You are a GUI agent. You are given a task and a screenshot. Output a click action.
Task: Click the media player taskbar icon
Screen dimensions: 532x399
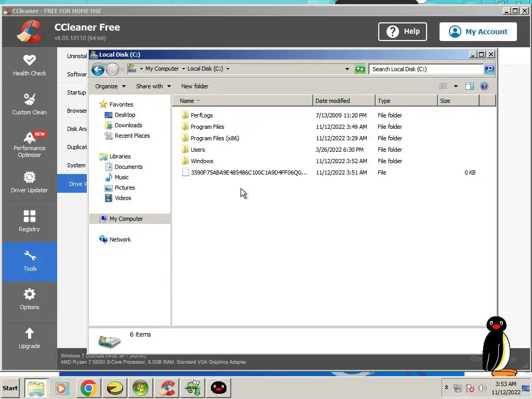pyautogui.click(x=62, y=388)
